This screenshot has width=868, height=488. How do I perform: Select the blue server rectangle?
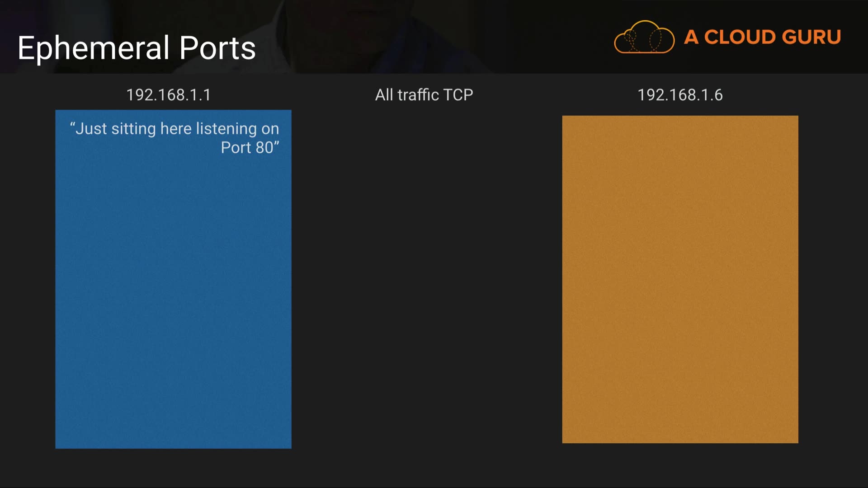(x=173, y=294)
